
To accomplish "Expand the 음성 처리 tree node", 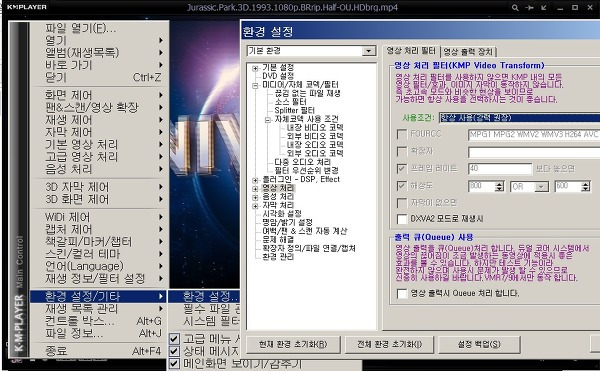I will [x=255, y=197].
